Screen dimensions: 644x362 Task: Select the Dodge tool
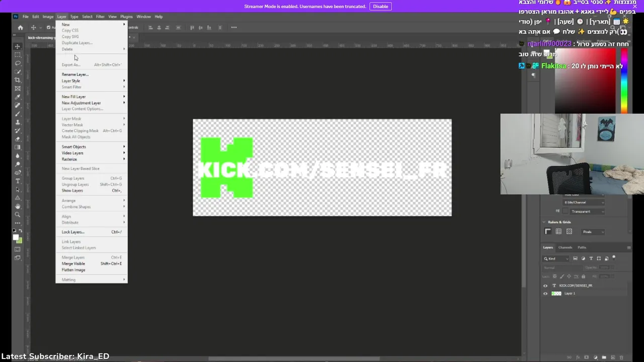(18, 164)
